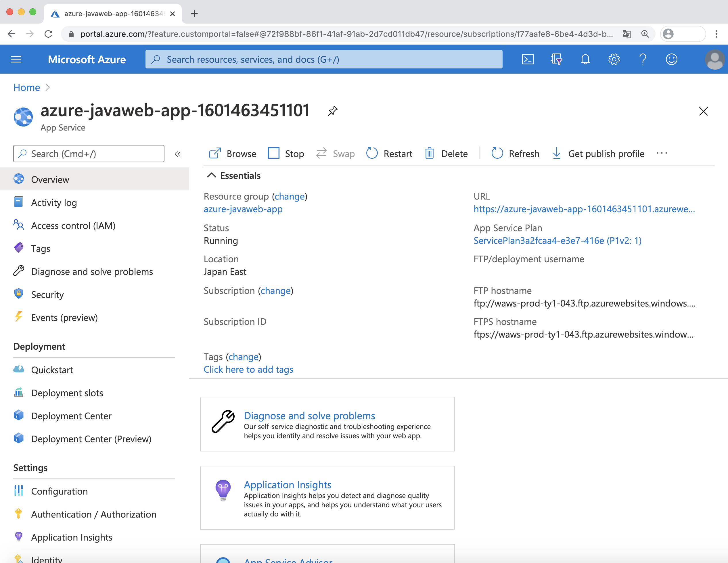This screenshot has height=563, width=728.
Task: Open portal settings gear
Action: 614,59
